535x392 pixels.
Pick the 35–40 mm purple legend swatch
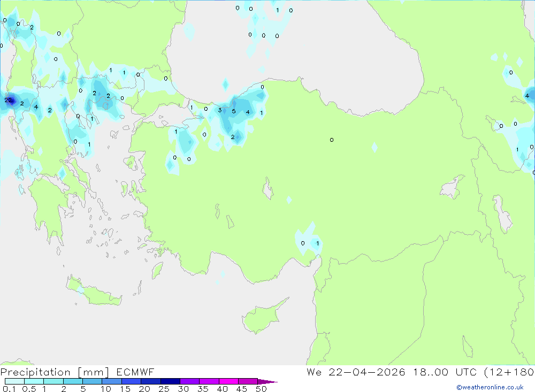click(209, 381)
